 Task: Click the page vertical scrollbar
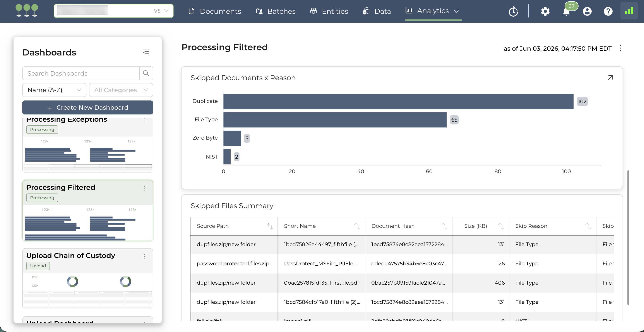[628, 237]
